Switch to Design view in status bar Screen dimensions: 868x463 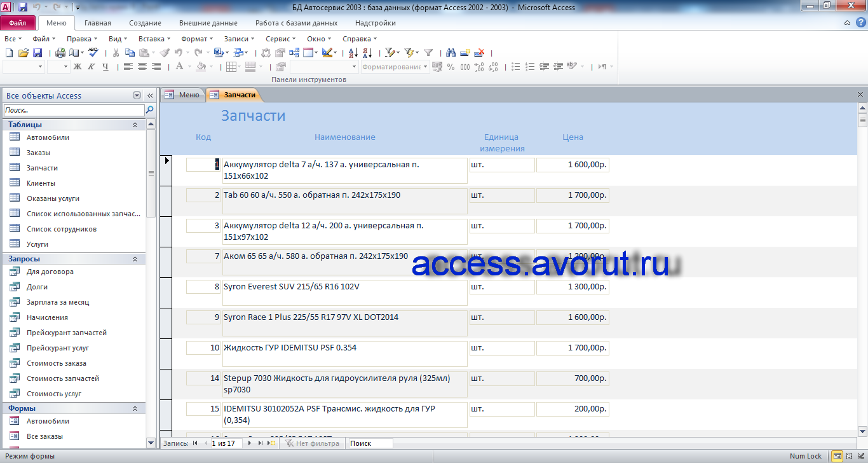(x=861, y=456)
